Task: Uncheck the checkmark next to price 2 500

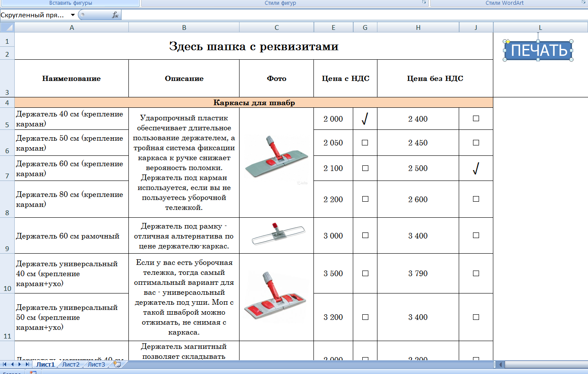Action: tap(476, 169)
